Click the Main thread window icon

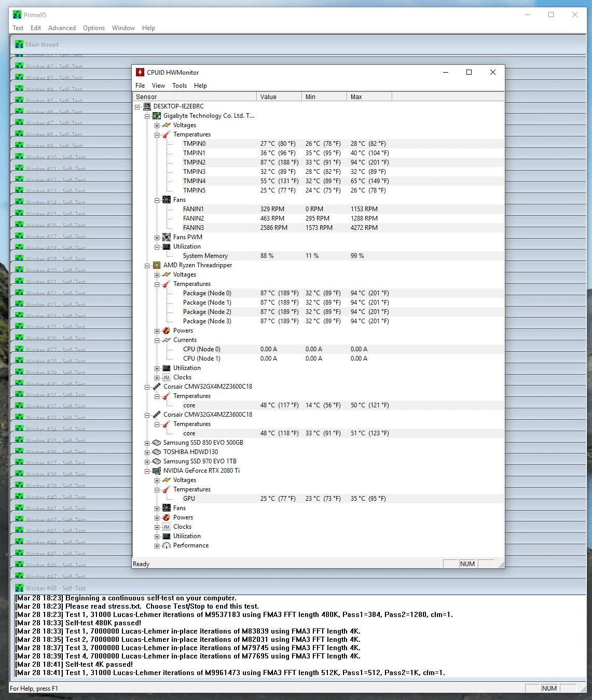pos(19,45)
